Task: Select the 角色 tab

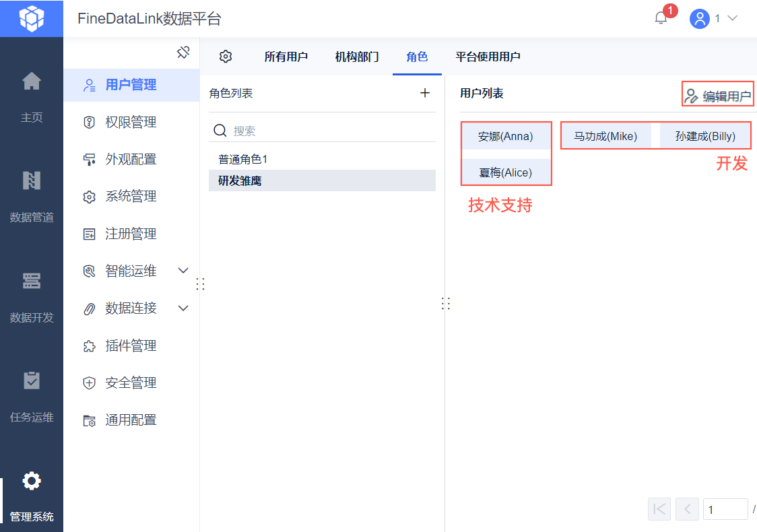Action: 417,57
